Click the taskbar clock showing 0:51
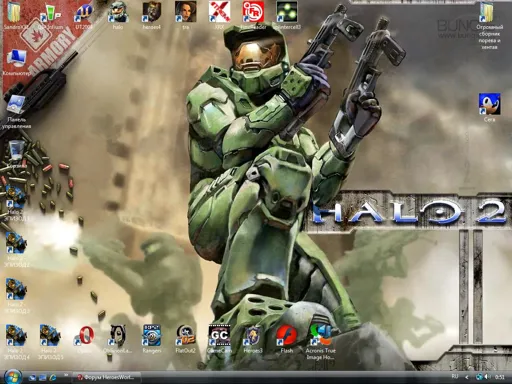Viewport: 512px width, 384px height. click(500, 377)
